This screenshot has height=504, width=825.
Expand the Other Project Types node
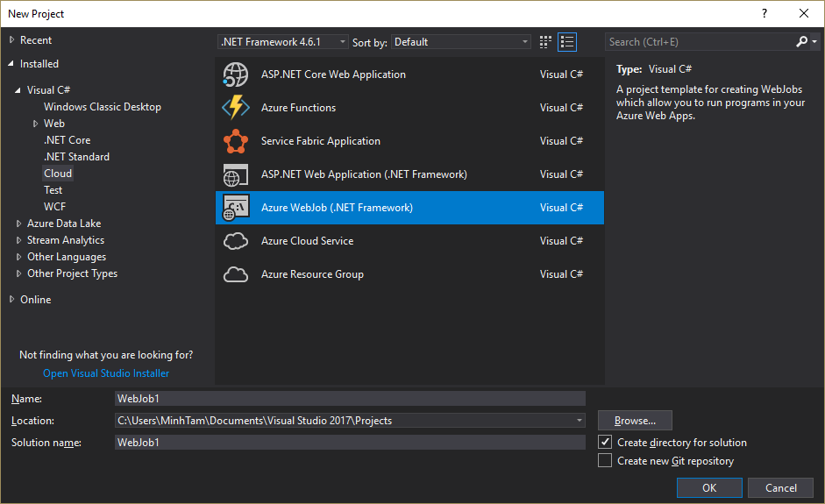[x=18, y=273]
